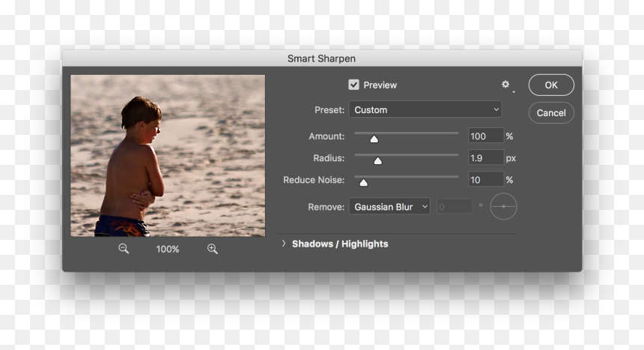The image size is (644, 350).
Task: Click the Amount slider handle
Action: pyautogui.click(x=374, y=139)
